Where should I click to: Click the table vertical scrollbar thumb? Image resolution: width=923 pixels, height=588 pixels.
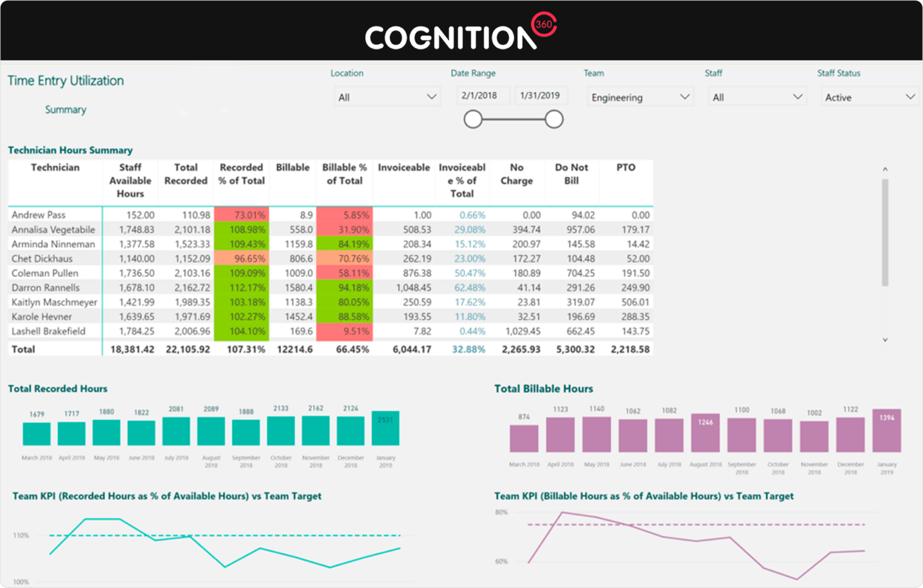coord(885,233)
